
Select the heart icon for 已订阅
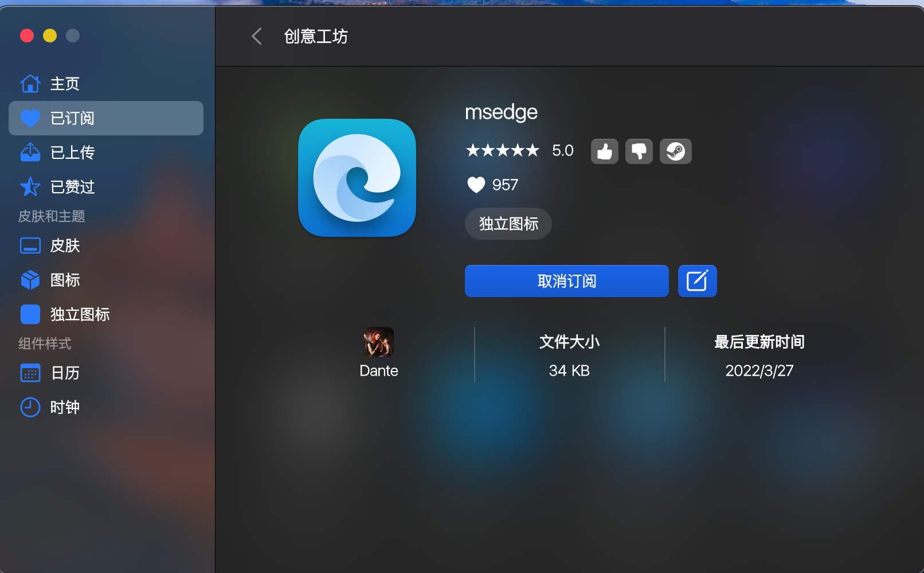click(30, 118)
